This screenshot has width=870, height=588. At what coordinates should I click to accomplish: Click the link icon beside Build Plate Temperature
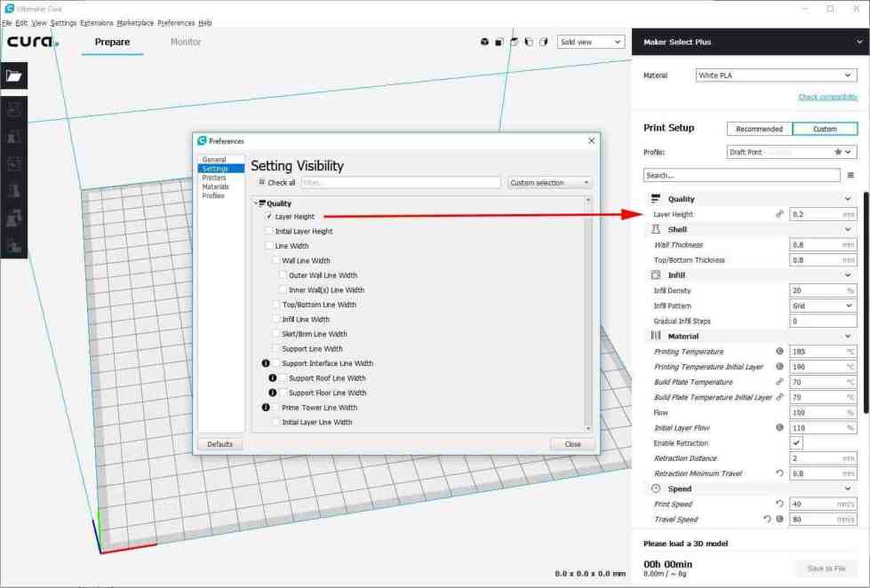779,382
